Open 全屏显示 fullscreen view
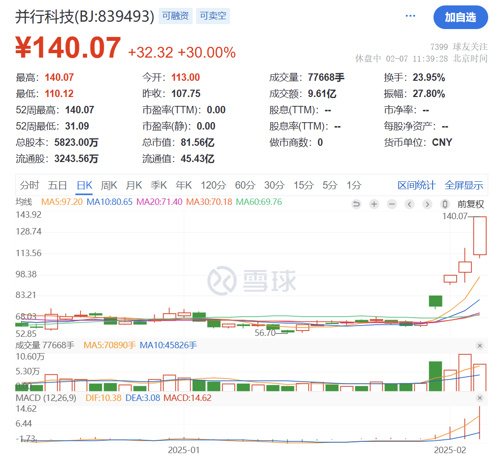The image size is (500, 461). click(464, 185)
